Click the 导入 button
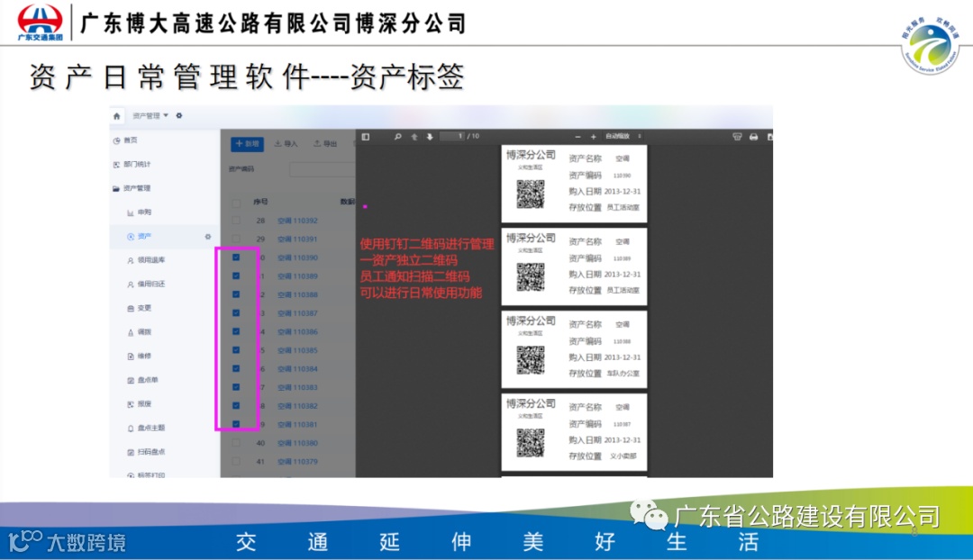This screenshot has height=560, width=973. (x=286, y=144)
